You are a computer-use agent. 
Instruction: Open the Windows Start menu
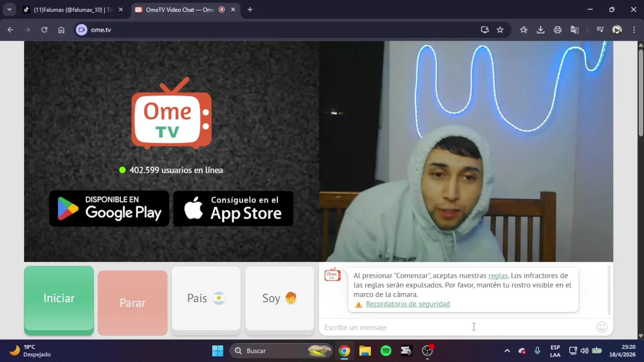pyautogui.click(x=218, y=350)
